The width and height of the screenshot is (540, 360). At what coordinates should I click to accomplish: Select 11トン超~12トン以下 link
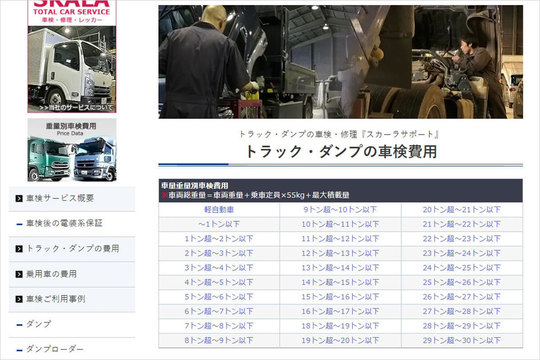click(x=340, y=239)
